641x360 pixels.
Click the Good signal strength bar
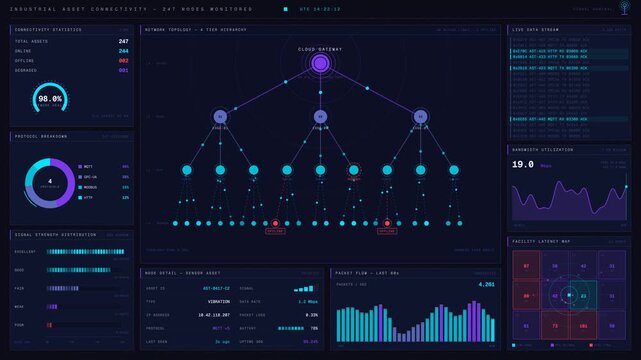pyautogui.click(x=78, y=270)
